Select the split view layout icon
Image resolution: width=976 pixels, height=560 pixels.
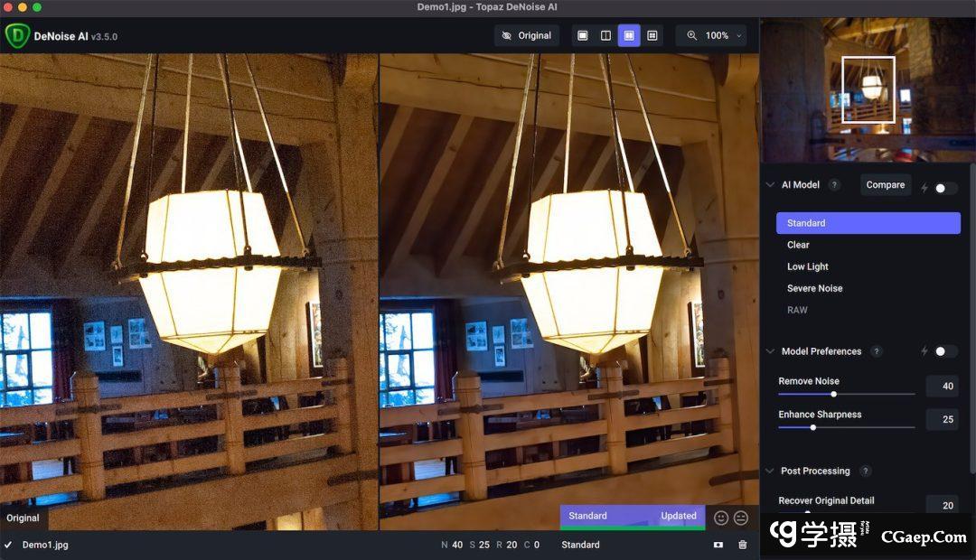click(x=606, y=35)
